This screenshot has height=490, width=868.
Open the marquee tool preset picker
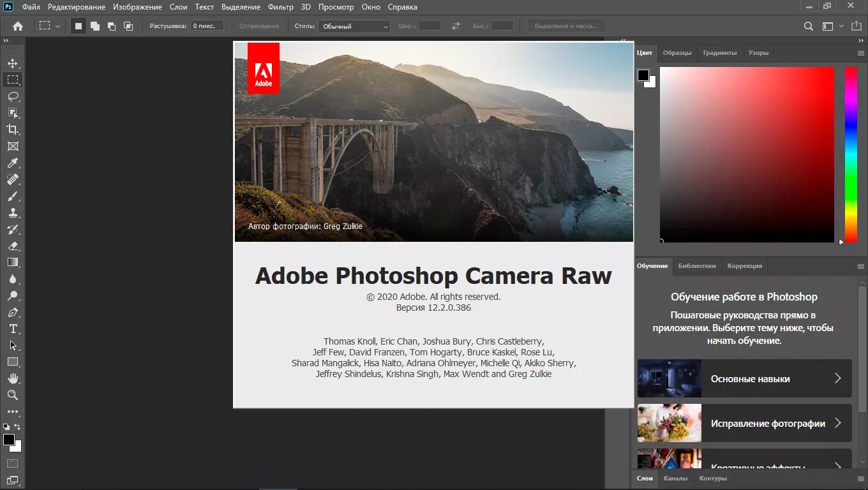tap(49, 26)
